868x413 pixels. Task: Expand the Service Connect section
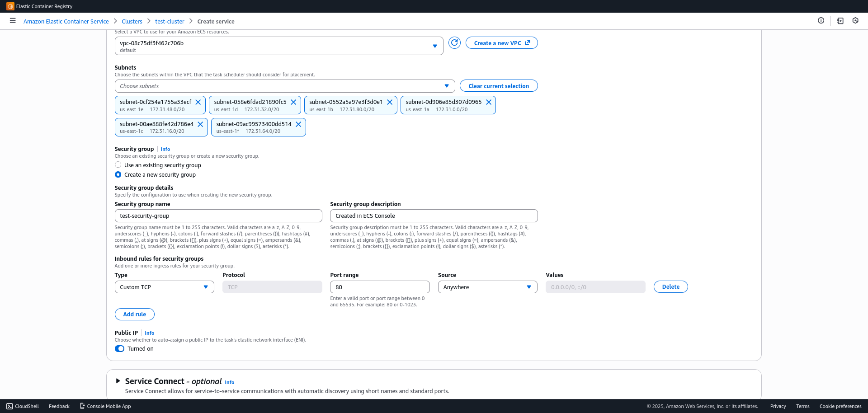click(x=118, y=381)
